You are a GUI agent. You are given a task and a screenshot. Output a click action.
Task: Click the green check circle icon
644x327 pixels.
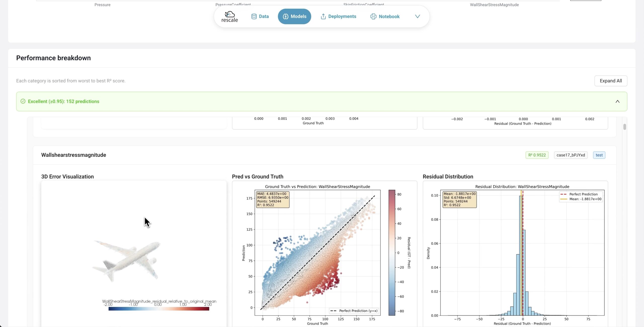point(23,101)
